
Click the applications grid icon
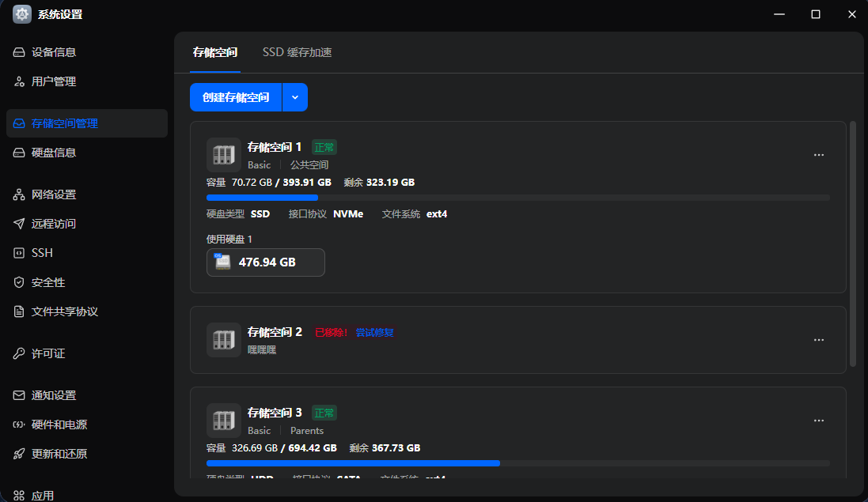(19, 496)
